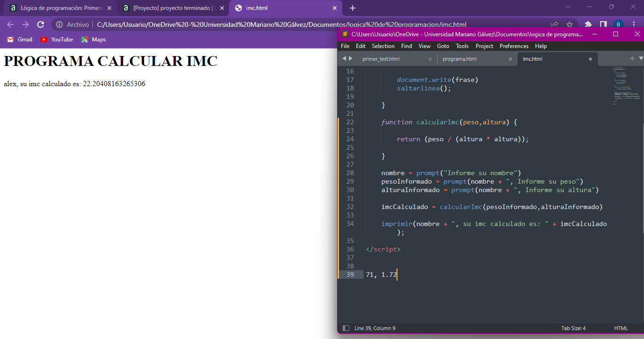The image size is (644, 339).
Task: Open Sublime Text View menu
Action: coord(424,46)
